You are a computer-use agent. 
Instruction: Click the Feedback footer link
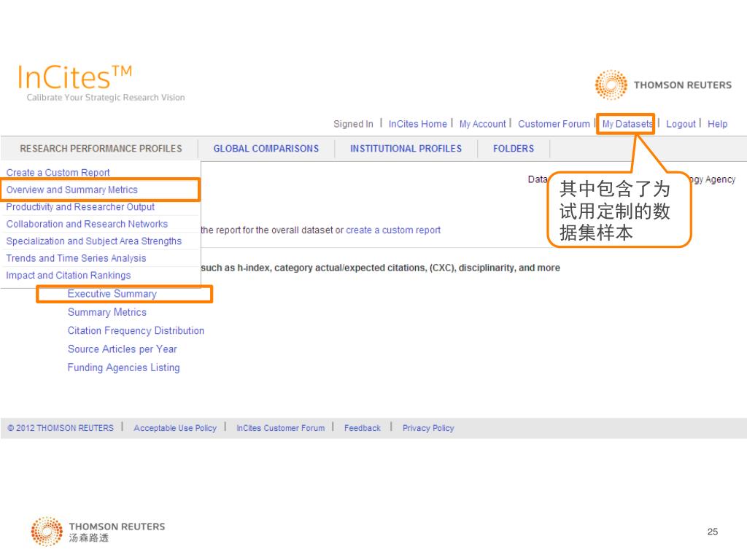(x=362, y=428)
